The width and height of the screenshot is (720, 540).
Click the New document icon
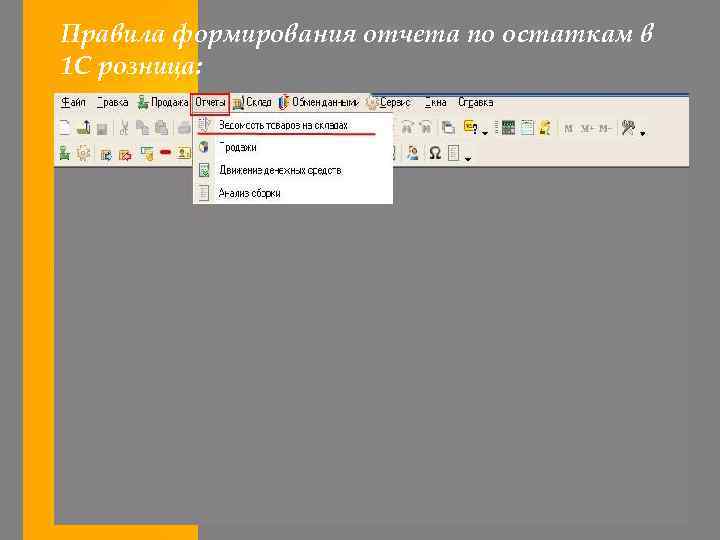(x=65, y=128)
